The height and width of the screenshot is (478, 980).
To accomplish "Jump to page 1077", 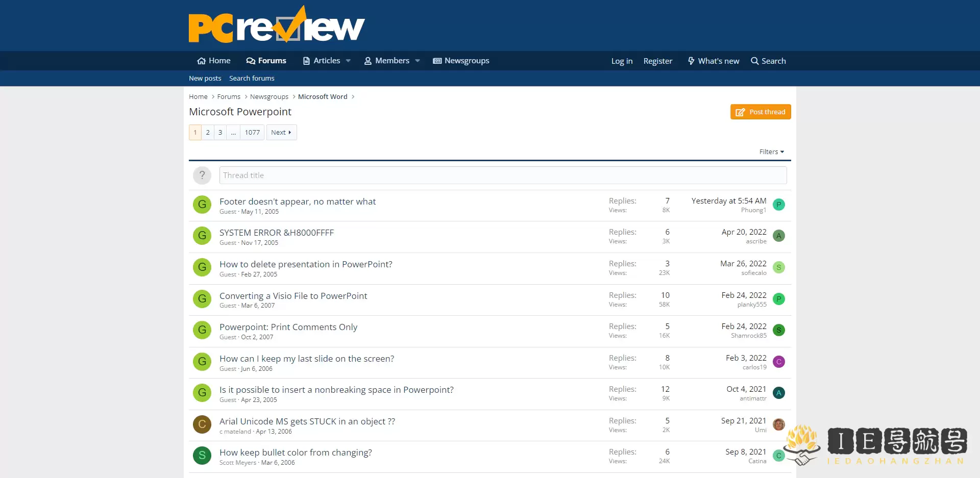I will (x=252, y=133).
